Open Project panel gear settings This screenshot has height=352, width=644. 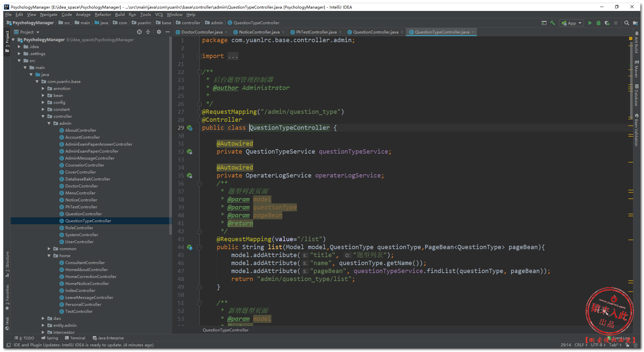point(159,32)
